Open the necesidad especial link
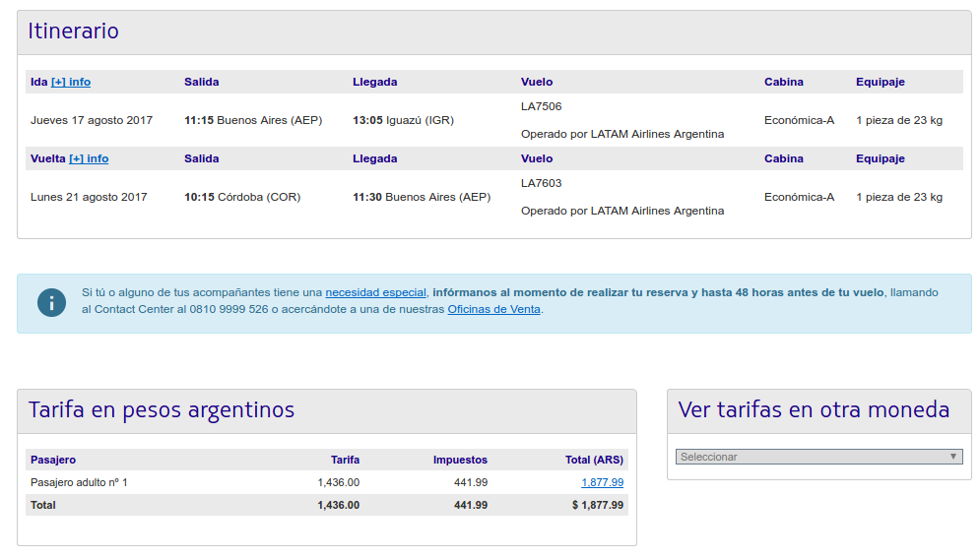The width and height of the screenshot is (980, 558). 375,292
